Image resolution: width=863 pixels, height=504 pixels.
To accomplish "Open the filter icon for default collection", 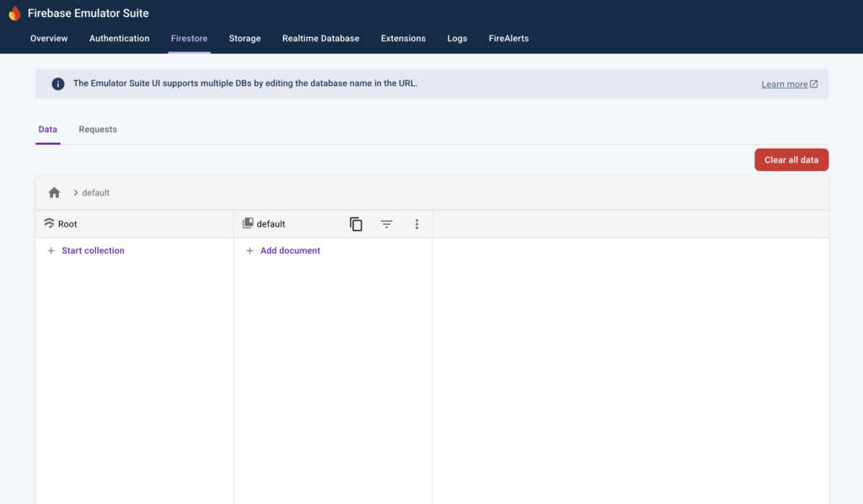I will point(386,224).
